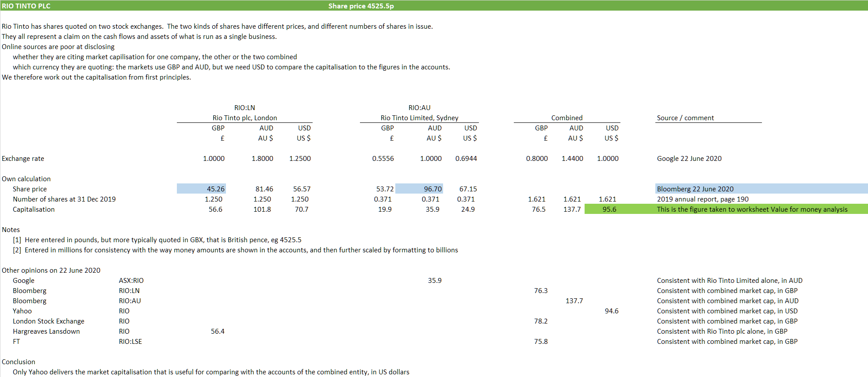868x377 pixels.
Task: Click '2019 annual report, page 190' cell
Action: coord(703,199)
